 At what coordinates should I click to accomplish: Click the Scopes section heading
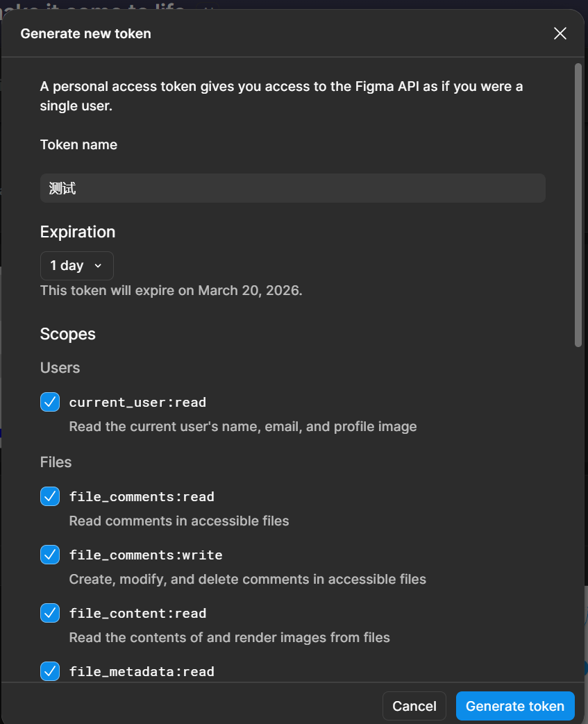[68, 334]
